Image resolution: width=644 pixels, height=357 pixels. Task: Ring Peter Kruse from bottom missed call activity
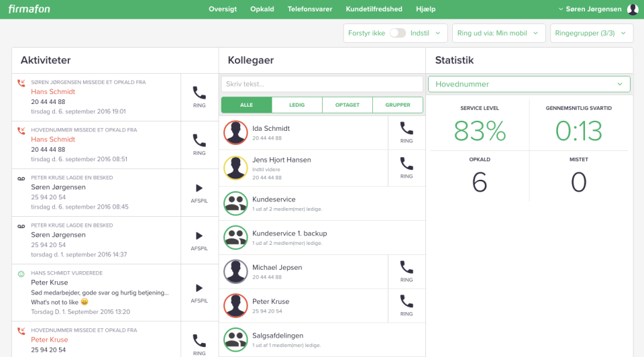click(x=199, y=344)
